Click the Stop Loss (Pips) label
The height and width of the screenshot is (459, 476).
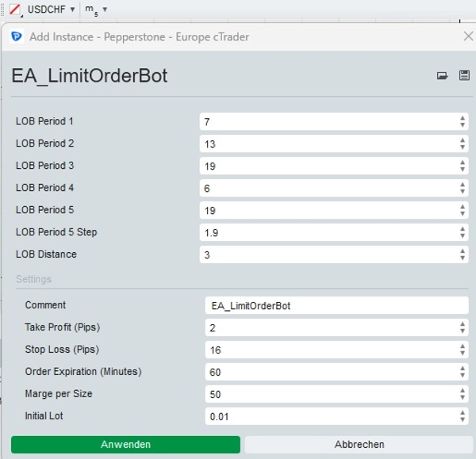pos(62,350)
